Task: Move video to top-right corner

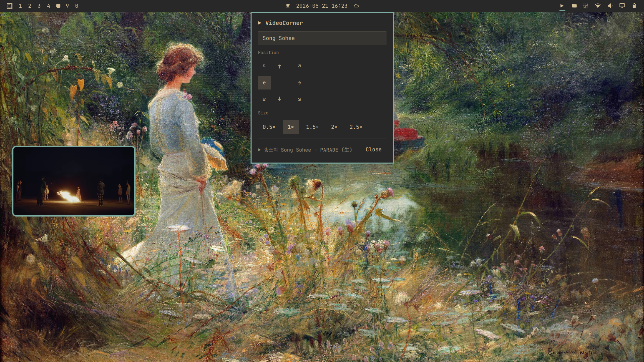Action: tap(299, 66)
